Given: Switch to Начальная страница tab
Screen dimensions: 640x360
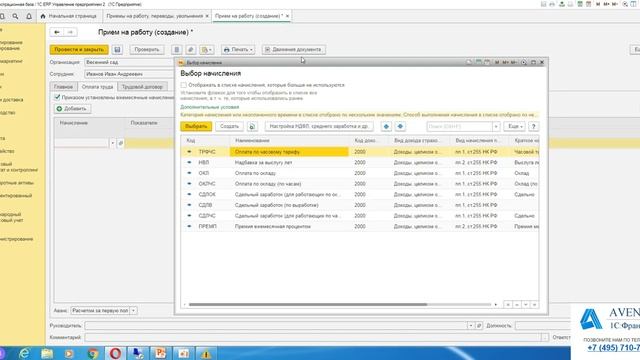Looking at the screenshot, I should (x=69, y=16).
